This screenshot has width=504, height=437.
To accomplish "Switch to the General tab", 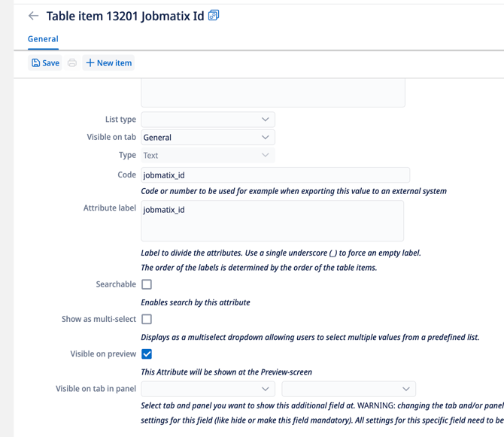I will click(x=43, y=39).
